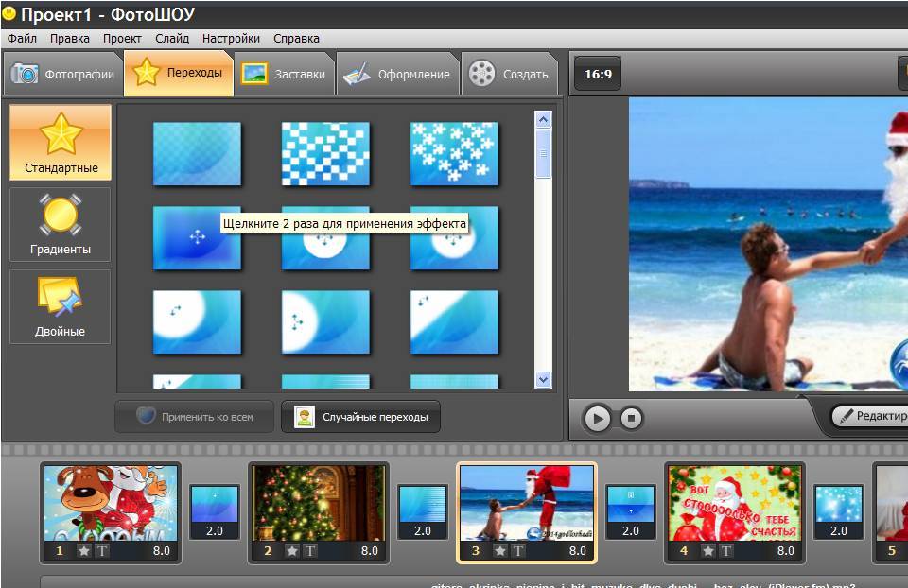The width and height of the screenshot is (908, 588).
Task: Open the Файл menu
Action: (x=22, y=38)
